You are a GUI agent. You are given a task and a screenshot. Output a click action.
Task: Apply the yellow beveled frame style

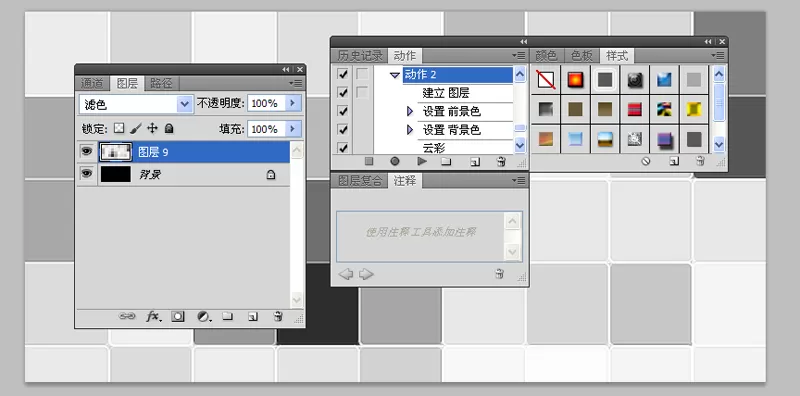694,109
